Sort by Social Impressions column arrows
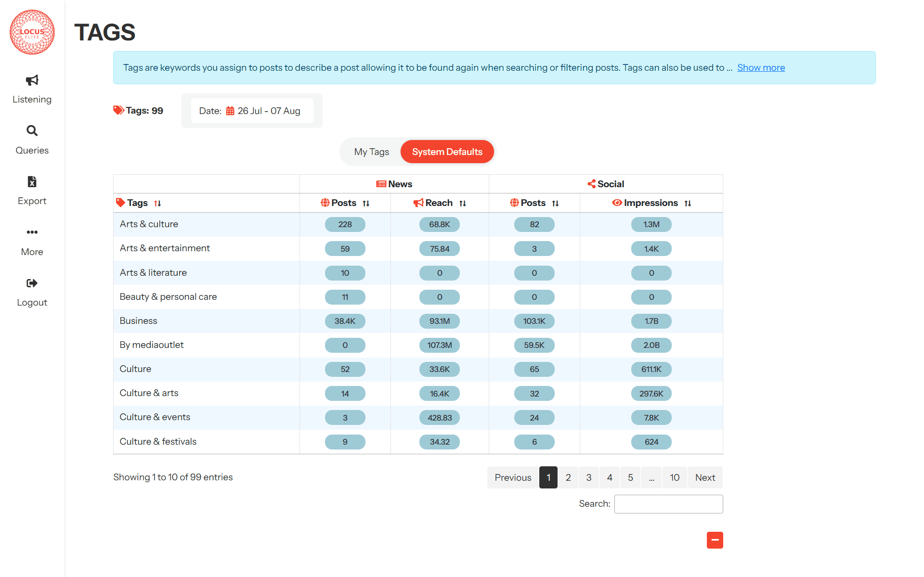 [x=688, y=204]
